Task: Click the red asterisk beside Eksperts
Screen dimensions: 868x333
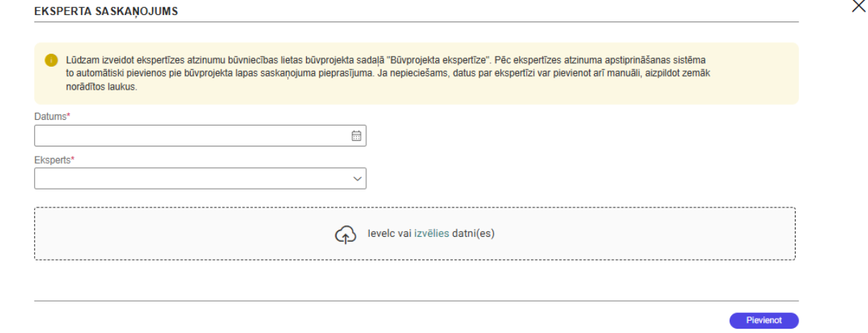Action: (x=73, y=160)
